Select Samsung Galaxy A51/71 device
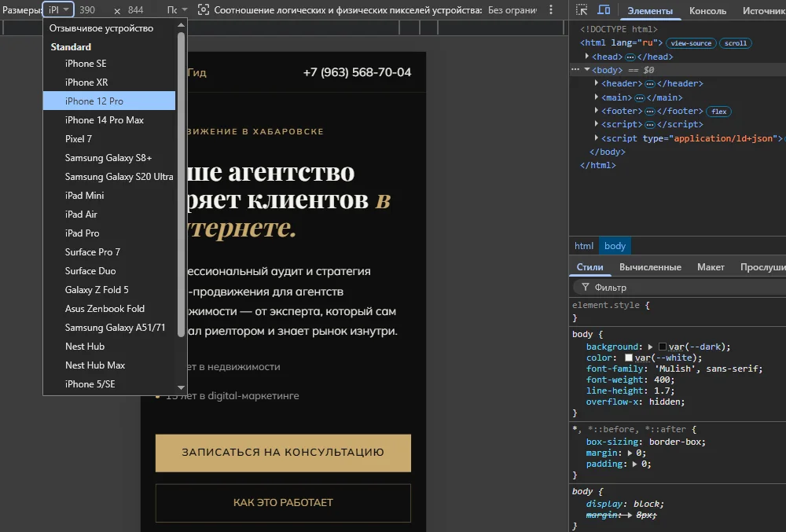The width and height of the screenshot is (786, 532). pos(109,328)
